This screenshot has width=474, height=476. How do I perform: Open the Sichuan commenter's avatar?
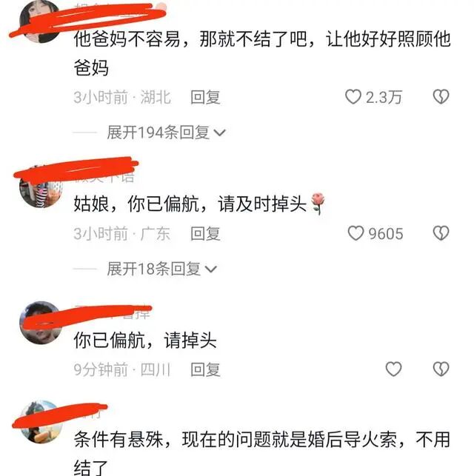click(x=41, y=323)
